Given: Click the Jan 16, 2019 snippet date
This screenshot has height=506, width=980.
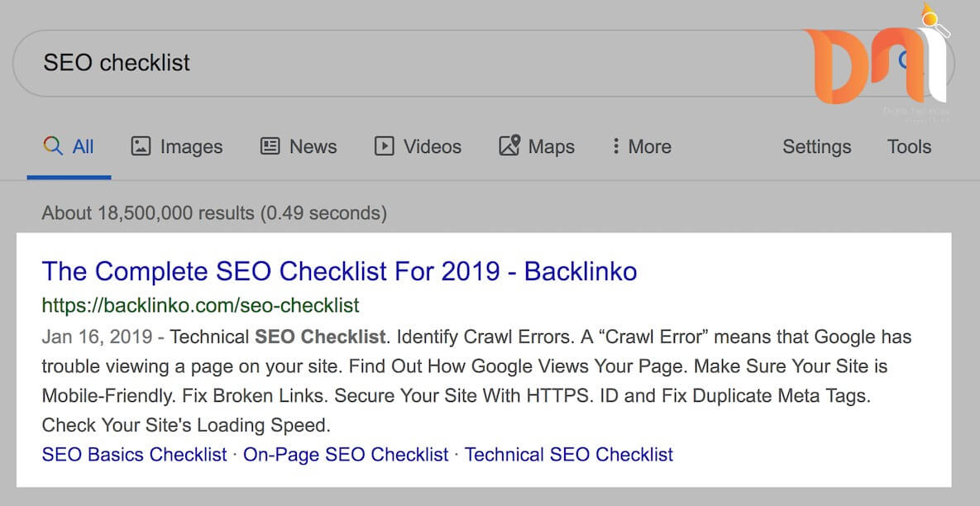Looking at the screenshot, I should [97, 337].
